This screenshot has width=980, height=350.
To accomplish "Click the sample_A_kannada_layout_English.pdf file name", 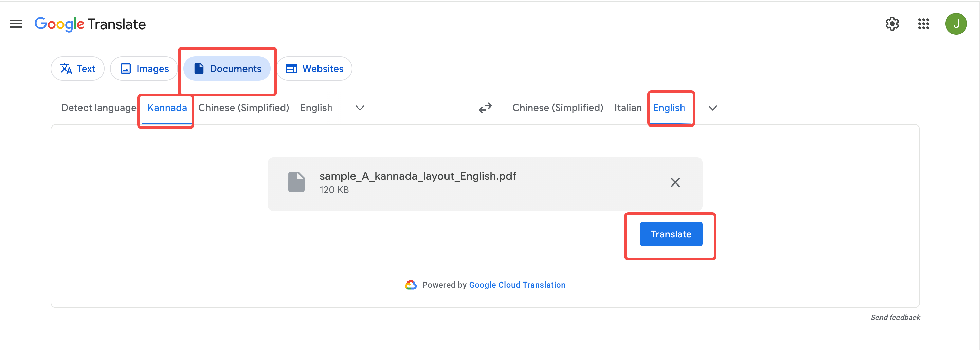I will [x=418, y=176].
